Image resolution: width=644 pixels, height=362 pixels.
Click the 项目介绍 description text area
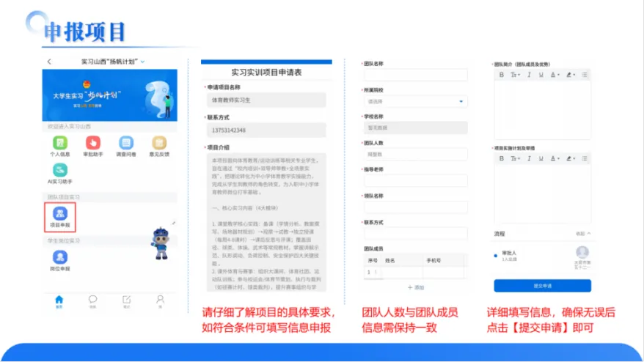266,222
